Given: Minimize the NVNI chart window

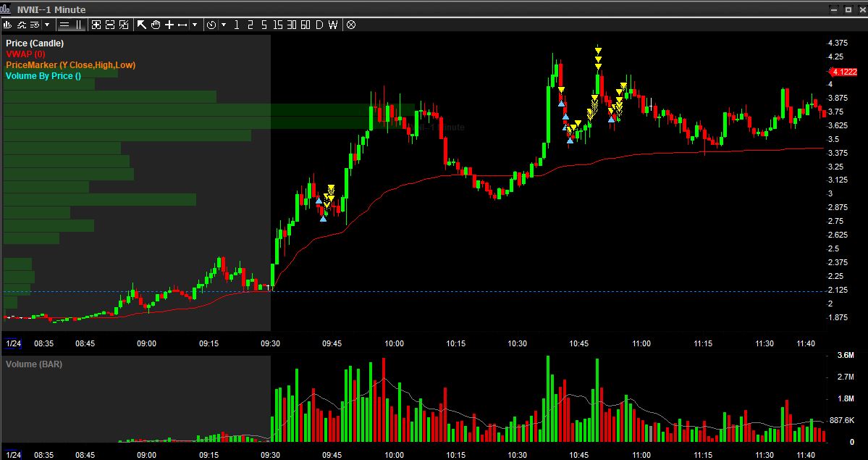Looking at the screenshot, I should [x=835, y=9].
